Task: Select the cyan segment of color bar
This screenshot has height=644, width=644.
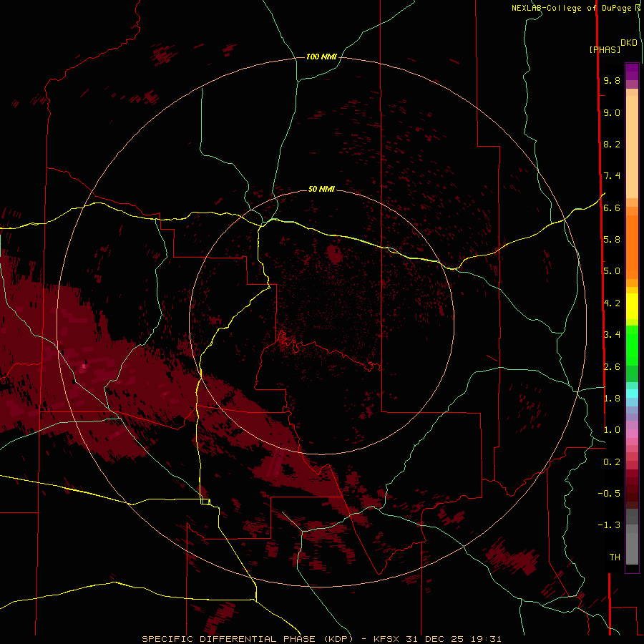Action: (632, 394)
